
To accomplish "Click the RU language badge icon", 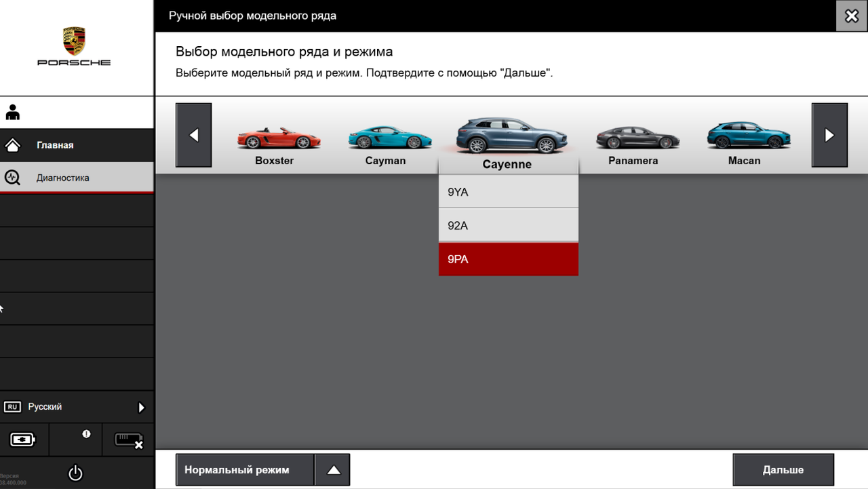I will 12,407.
